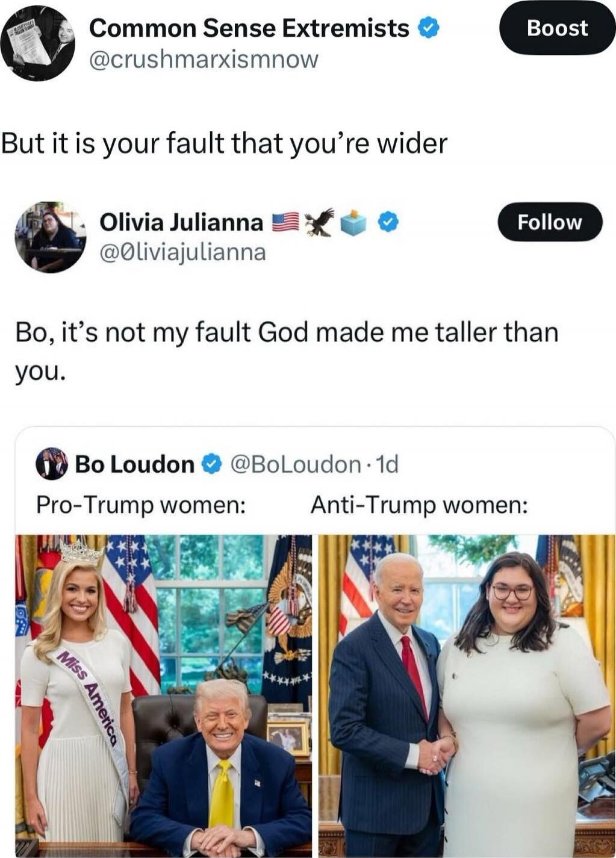
Task: Open the handshake photo on right
Action: point(467,696)
